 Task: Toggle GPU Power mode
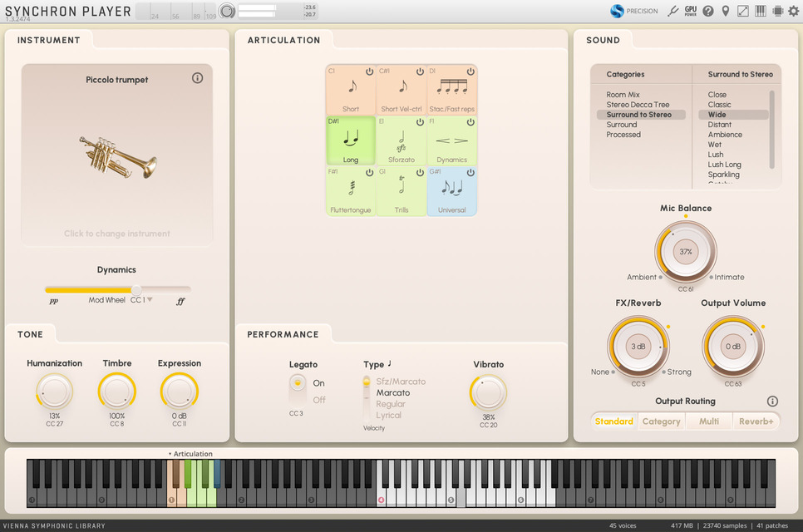pos(690,11)
